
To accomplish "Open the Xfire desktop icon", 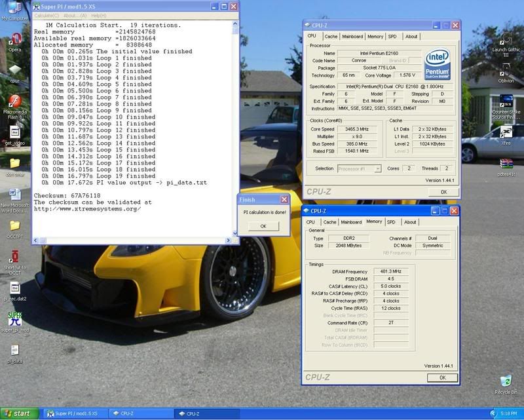I will (x=506, y=132).
